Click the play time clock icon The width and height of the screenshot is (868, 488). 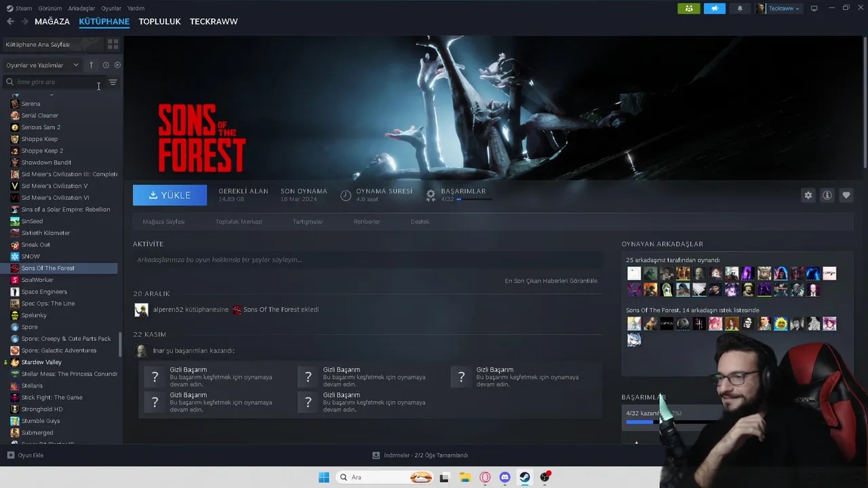(346, 195)
